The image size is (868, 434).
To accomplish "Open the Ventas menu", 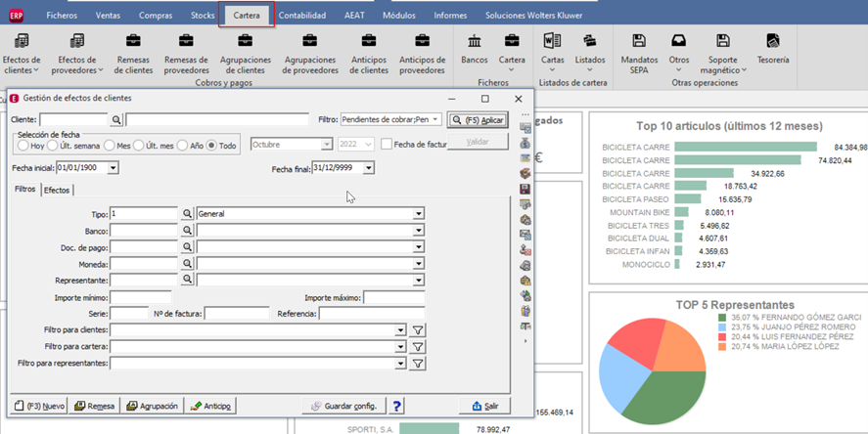I will coord(108,16).
